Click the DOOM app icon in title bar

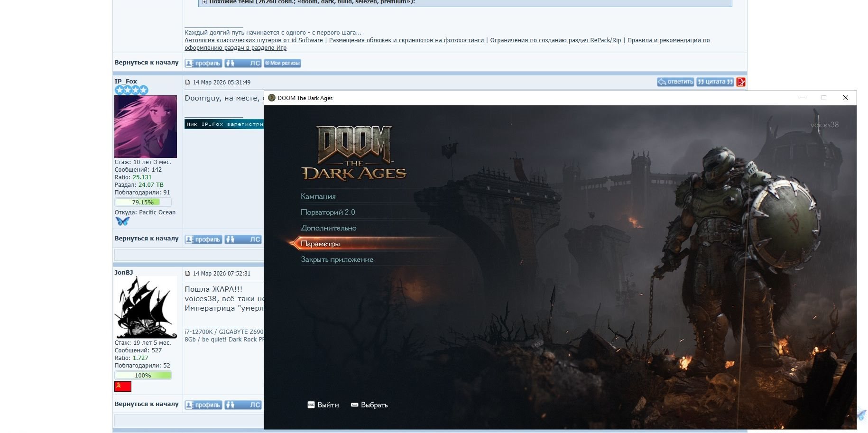[x=272, y=98]
